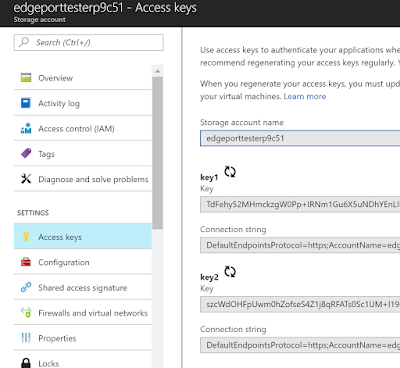The height and width of the screenshot is (368, 400).
Task: Select the Access keys menu item
Action: [83, 236]
